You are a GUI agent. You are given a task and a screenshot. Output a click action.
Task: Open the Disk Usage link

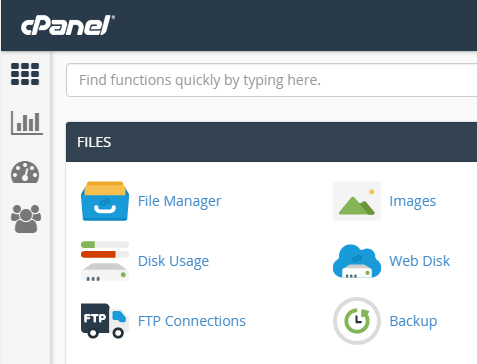pos(174,261)
